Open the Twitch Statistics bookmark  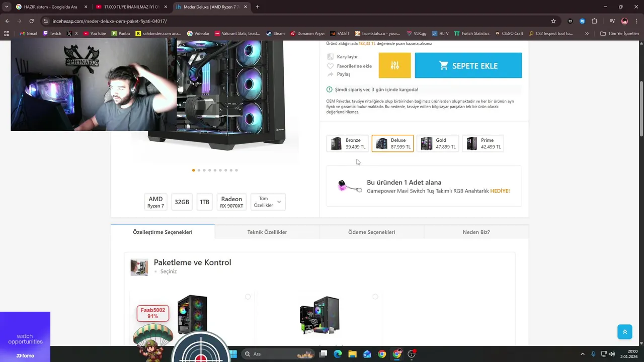pyautogui.click(x=471, y=34)
